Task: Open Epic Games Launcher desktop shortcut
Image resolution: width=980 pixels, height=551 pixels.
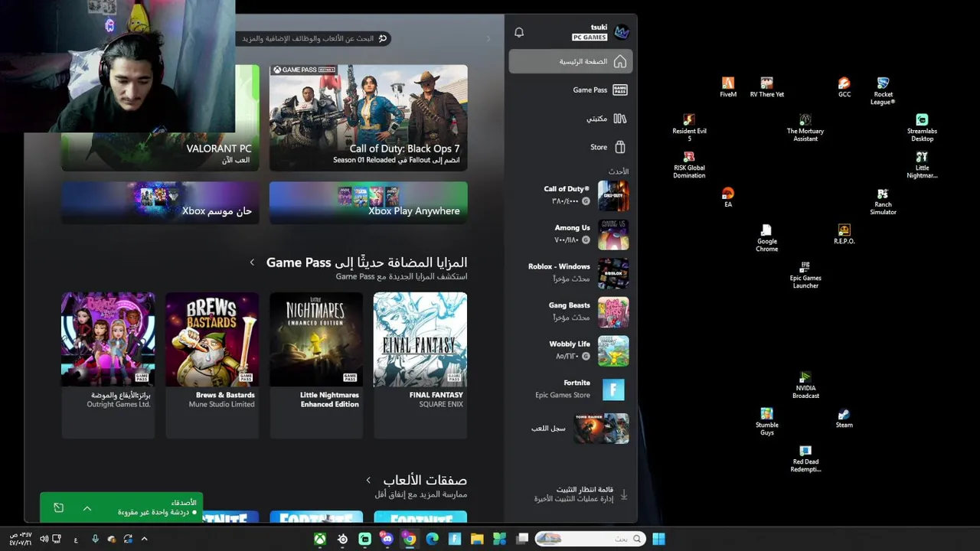Action: 805,275
